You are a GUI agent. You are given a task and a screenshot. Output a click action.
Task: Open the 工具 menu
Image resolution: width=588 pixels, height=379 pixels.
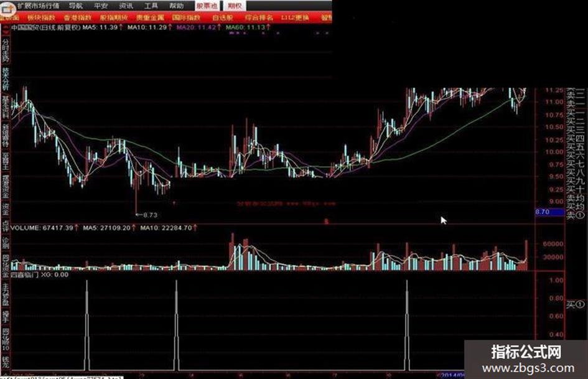point(151,6)
